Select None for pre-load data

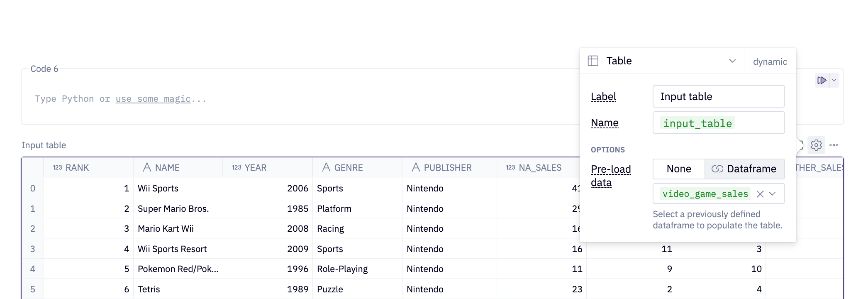[x=678, y=169]
